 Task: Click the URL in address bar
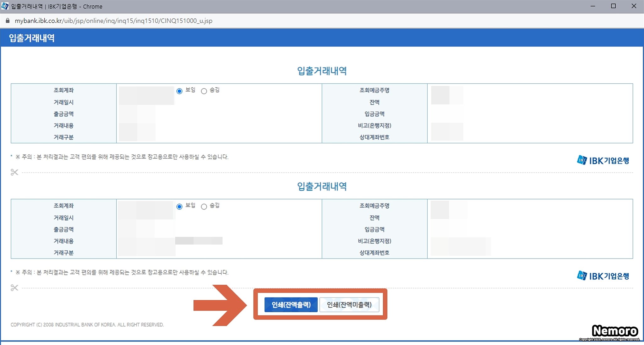(113, 21)
